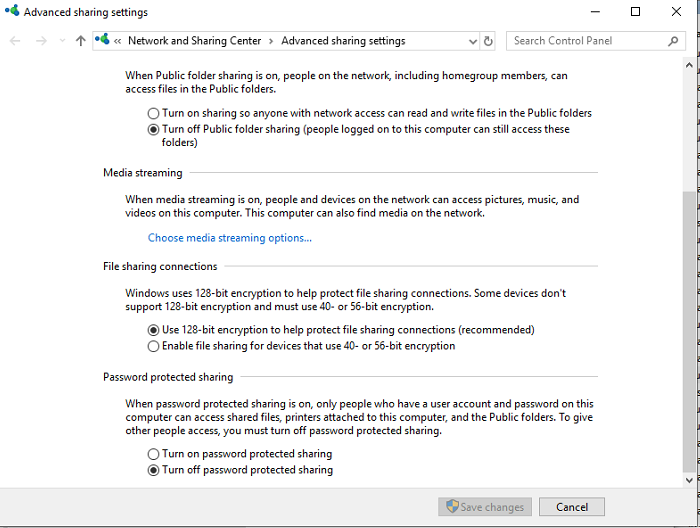This screenshot has width=700, height=528.
Task: Go up one level with Up arrow
Action: click(80, 41)
